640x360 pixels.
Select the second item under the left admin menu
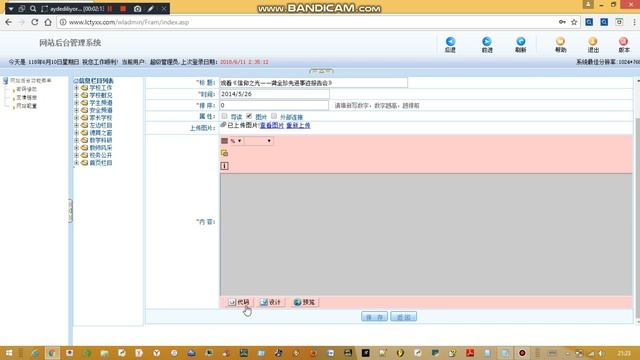pos(26,98)
